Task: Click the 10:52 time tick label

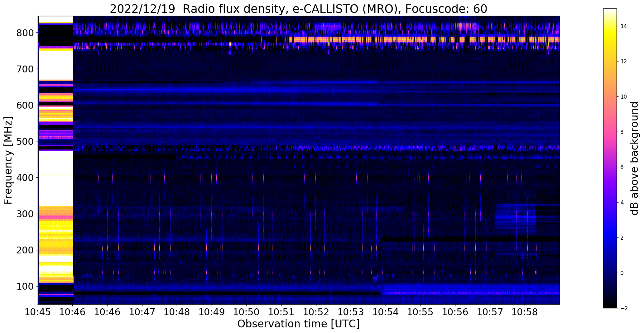Action: click(x=316, y=312)
